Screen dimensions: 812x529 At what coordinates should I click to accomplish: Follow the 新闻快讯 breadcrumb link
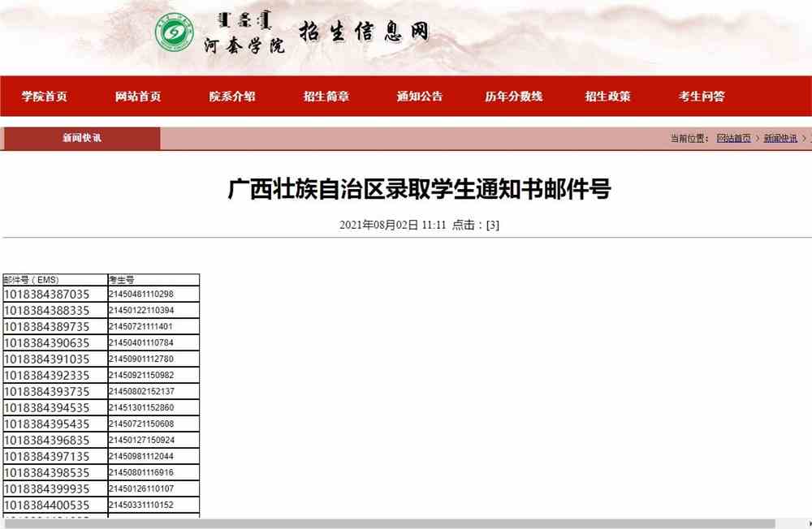tap(780, 138)
